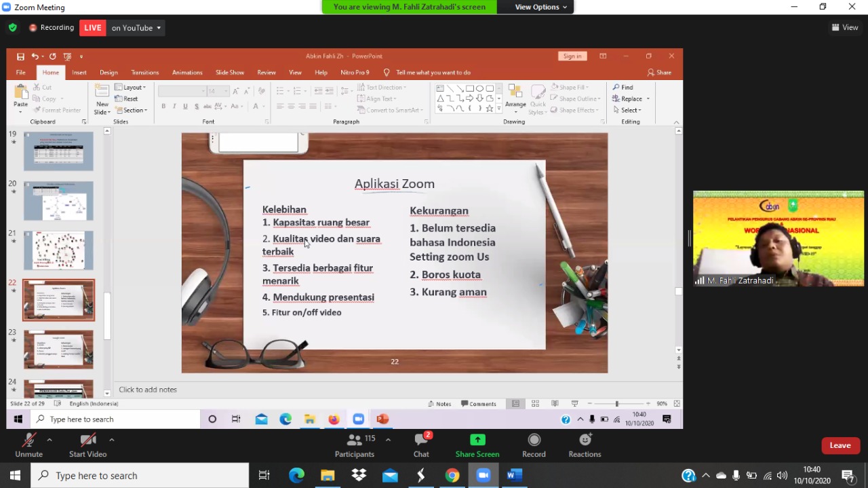Toggle Italic formatting in Font group
This screenshot has width=868, height=488.
(x=174, y=107)
